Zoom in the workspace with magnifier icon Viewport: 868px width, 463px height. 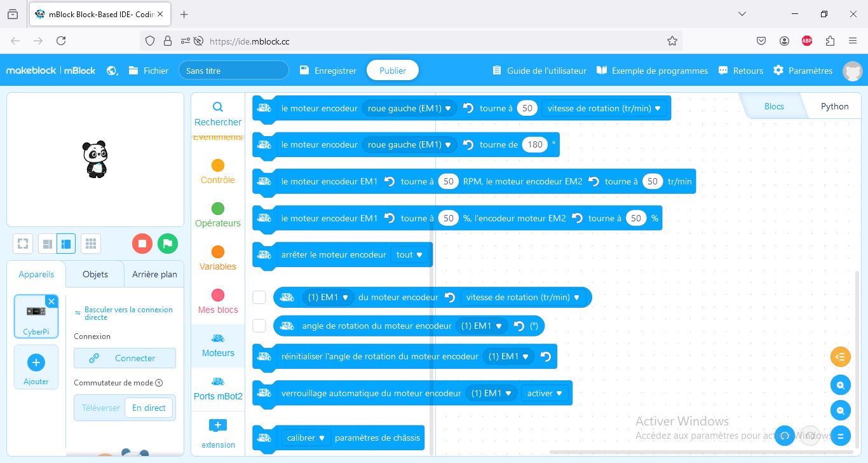tap(840, 385)
